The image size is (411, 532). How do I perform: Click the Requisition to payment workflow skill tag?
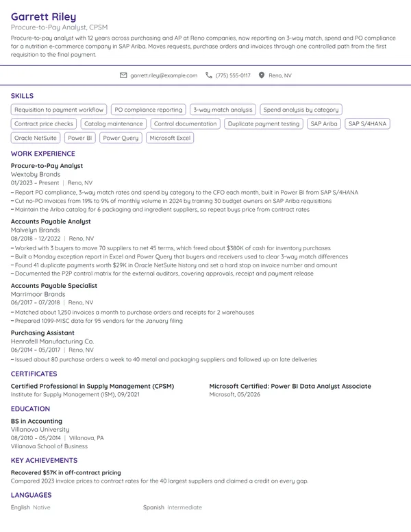click(x=59, y=110)
